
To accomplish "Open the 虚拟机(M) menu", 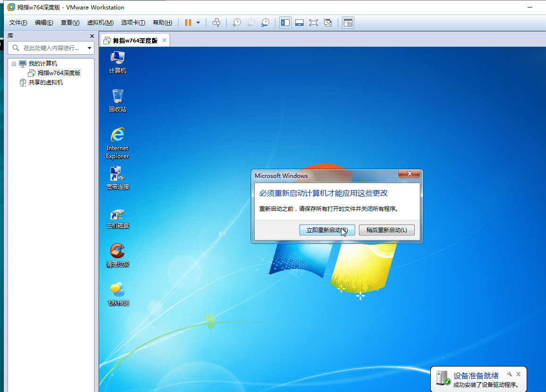I will [100, 23].
